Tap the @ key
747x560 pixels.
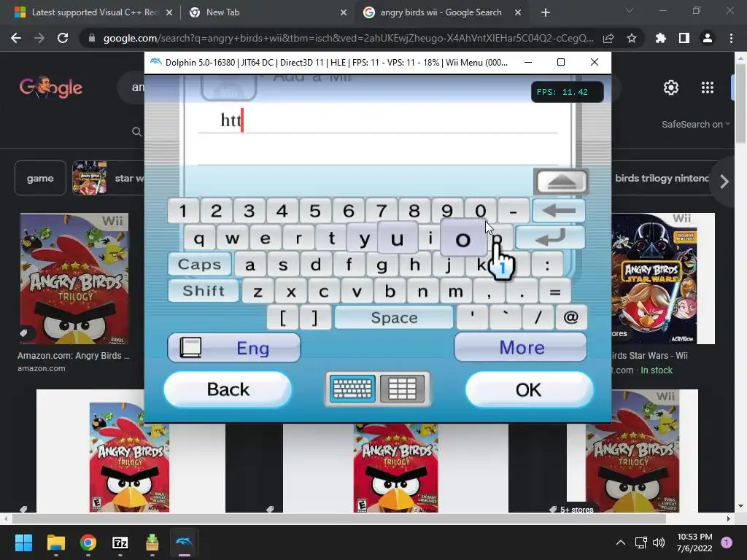point(570,318)
